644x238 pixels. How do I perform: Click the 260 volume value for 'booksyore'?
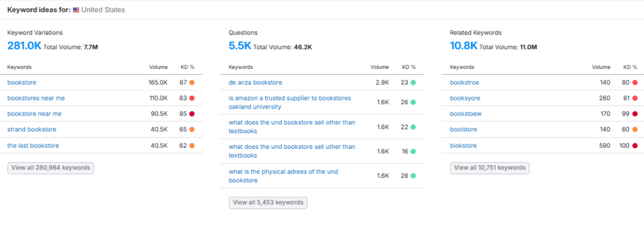pyautogui.click(x=605, y=98)
